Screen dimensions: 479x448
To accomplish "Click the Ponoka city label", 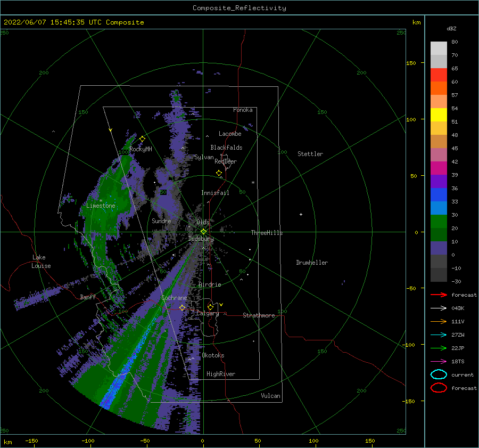I will [243, 110].
